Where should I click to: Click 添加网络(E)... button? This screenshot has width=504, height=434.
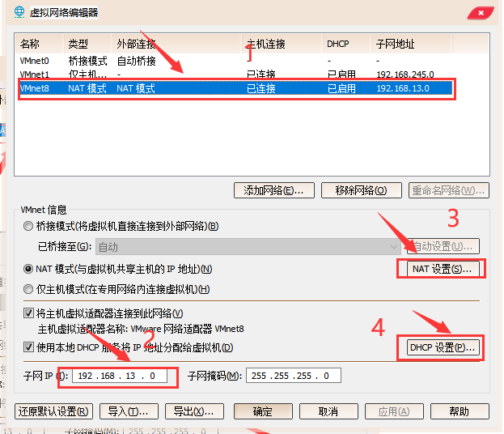coord(274,190)
